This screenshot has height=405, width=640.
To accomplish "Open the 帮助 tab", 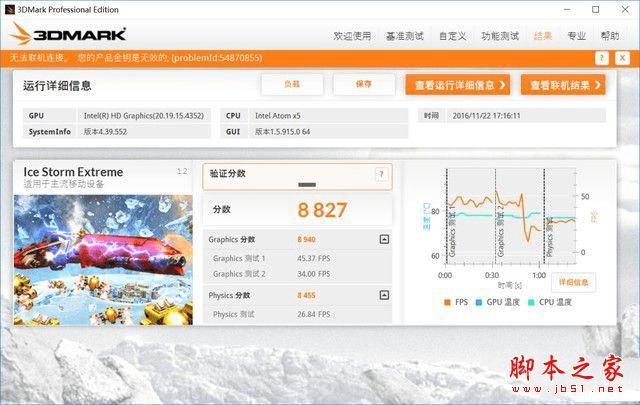I will coord(610,36).
